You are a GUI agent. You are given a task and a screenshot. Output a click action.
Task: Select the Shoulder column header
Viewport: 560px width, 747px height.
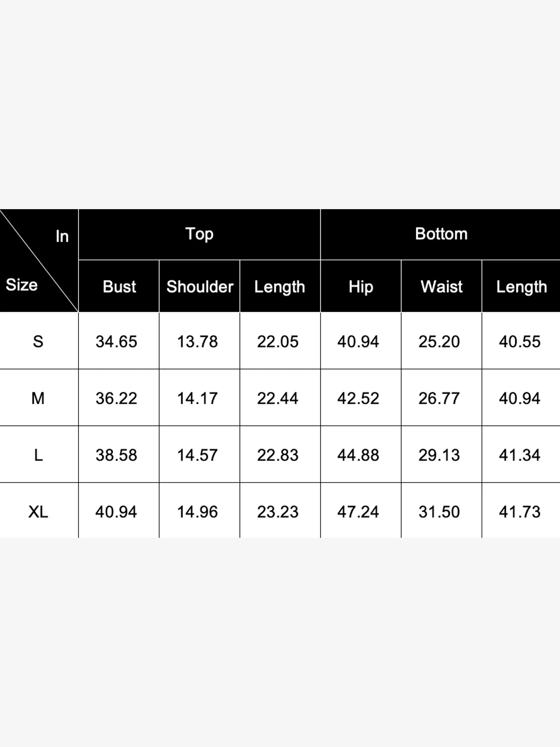(200, 286)
